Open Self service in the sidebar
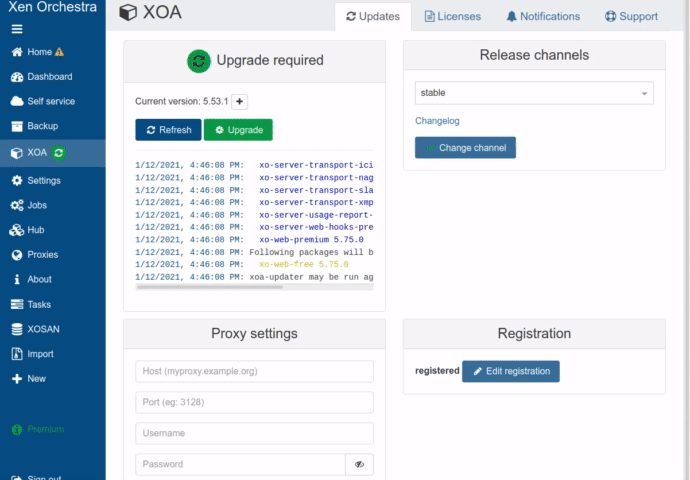Image resolution: width=690 pixels, height=480 pixels. (x=53, y=101)
